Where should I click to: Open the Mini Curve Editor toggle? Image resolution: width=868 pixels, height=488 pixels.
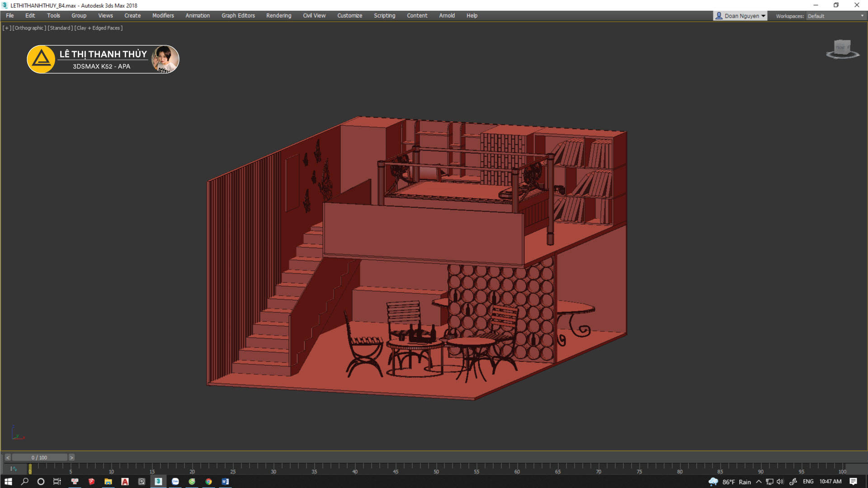click(x=14, y=469)
